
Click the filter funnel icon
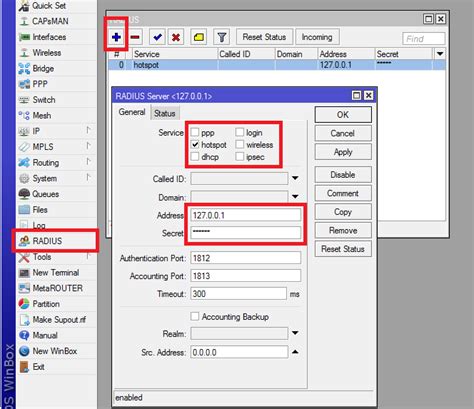pyautogui.click(x=222, y=37)
